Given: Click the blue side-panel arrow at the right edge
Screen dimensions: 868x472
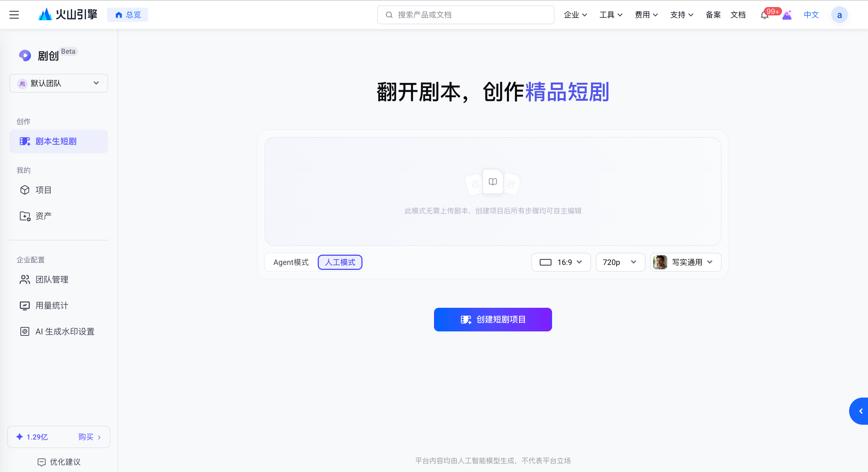Looking at the screenshot, I should pos(859,411).
